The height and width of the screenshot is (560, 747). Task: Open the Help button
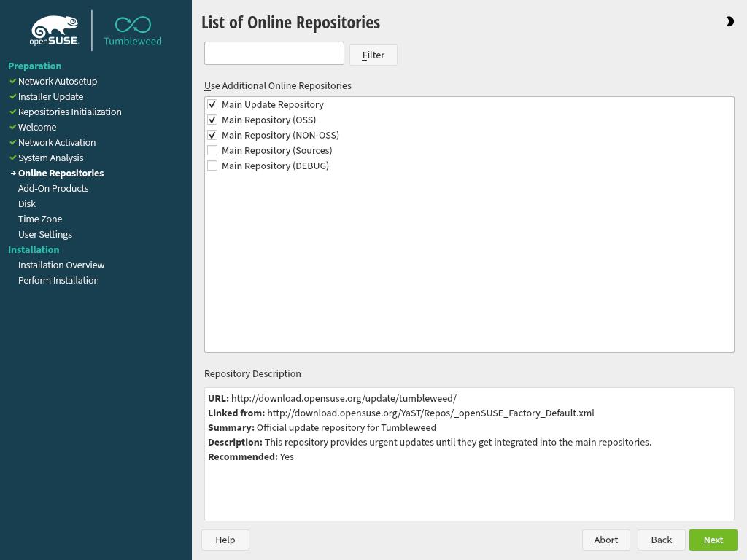[225, 540]
